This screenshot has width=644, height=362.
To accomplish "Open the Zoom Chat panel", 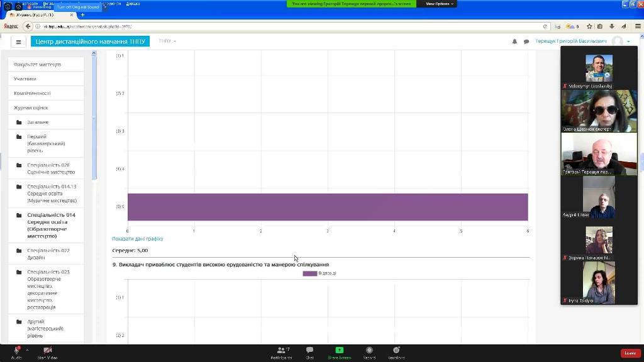I will tap(309, 353).
